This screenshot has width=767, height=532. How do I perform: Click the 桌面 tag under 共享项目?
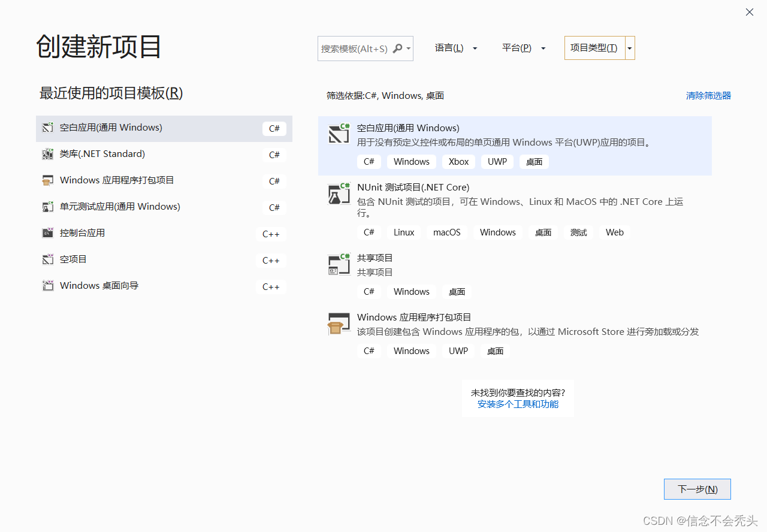[x=457, y=292]
